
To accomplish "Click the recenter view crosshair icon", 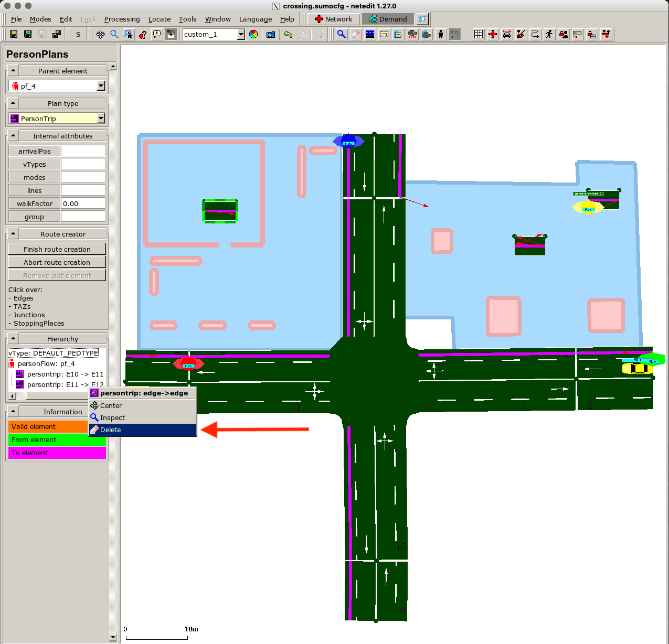I will click(x=100, y=34).
